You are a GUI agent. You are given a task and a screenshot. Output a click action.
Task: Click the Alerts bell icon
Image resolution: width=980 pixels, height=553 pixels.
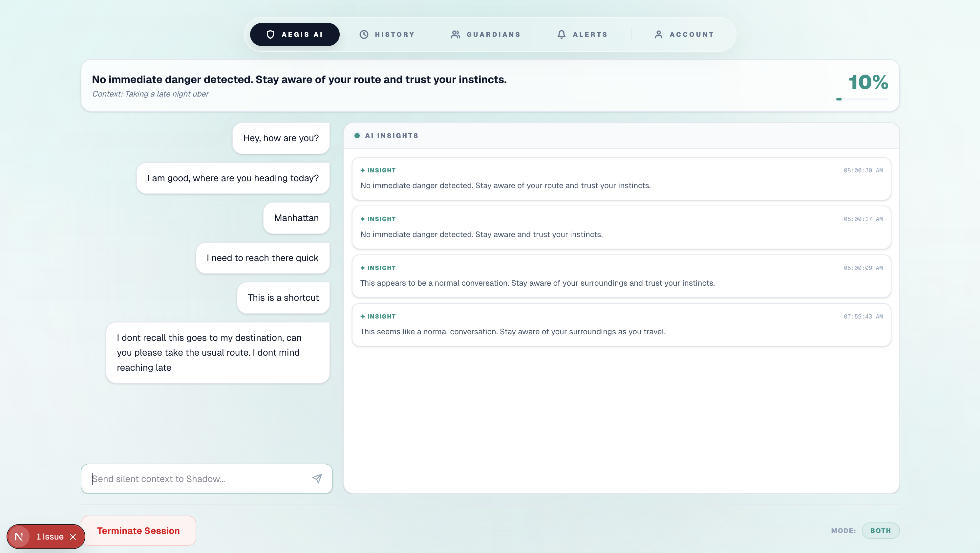click(561, 34)
